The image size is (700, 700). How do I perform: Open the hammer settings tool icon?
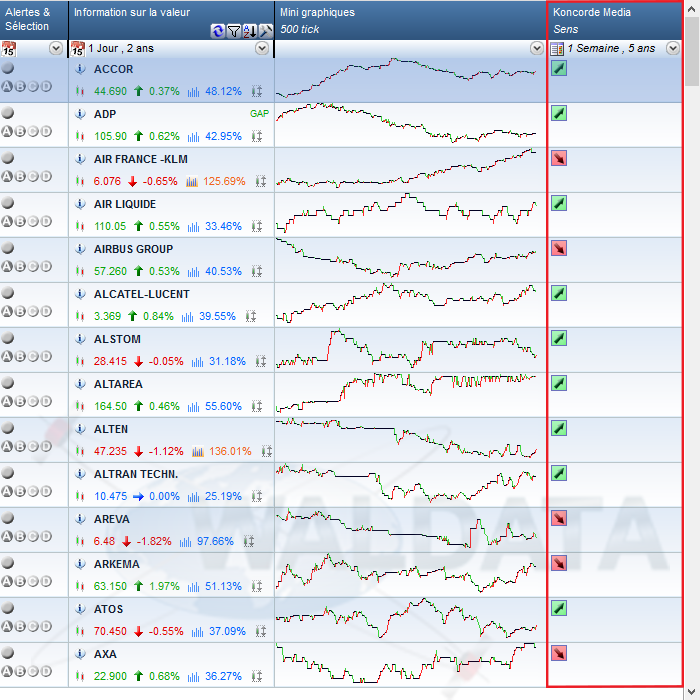point(266,31)
